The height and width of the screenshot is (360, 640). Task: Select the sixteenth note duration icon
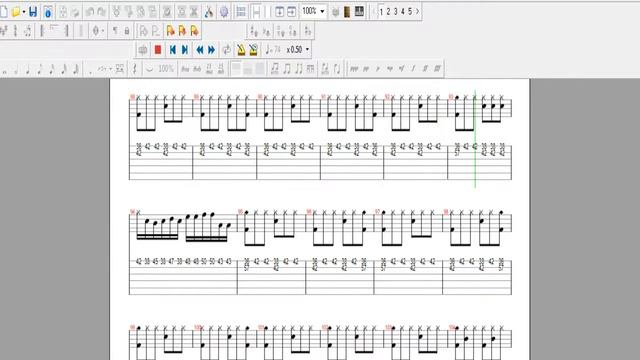pyautogui.click(x=52, y=69)
